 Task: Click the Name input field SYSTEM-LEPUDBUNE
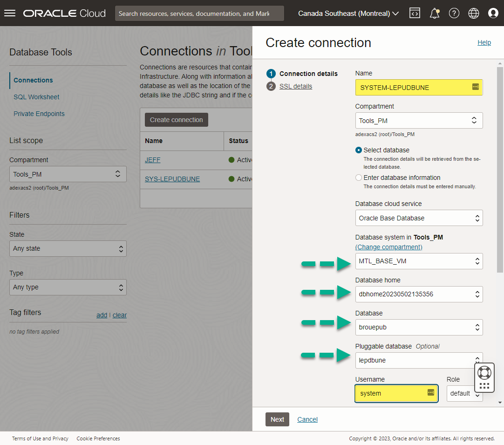(419, 88)
